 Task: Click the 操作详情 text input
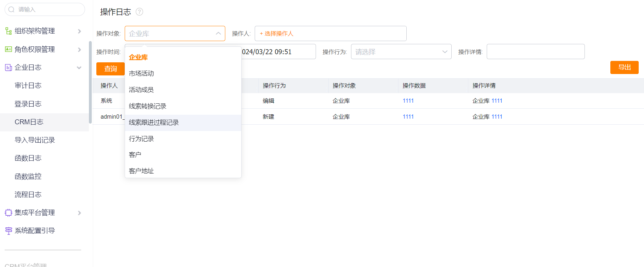coord(536,52)
